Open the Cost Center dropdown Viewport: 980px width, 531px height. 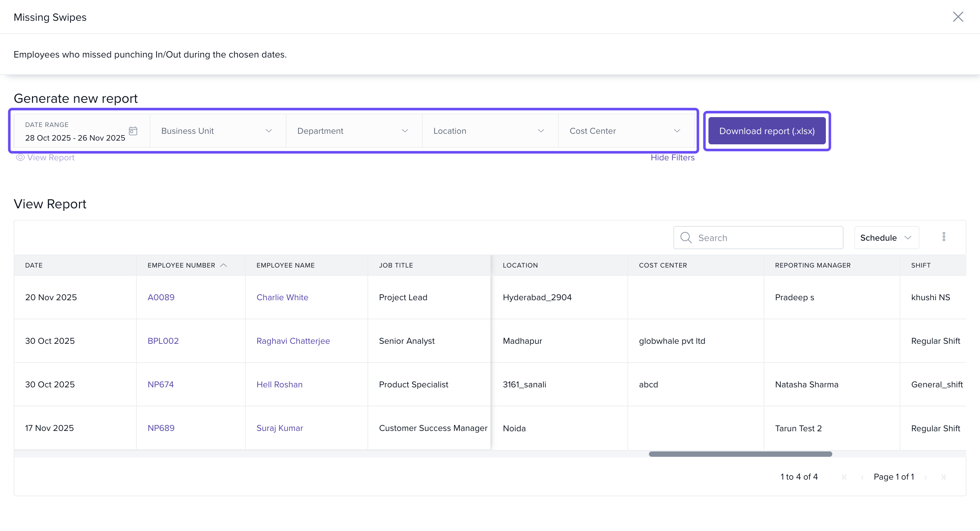click(626, 131)
